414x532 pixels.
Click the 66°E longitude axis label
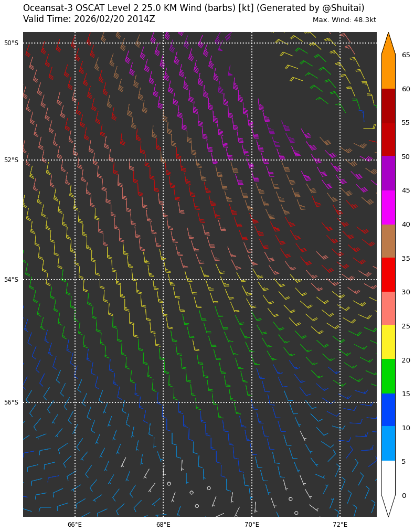coord(75,525)
